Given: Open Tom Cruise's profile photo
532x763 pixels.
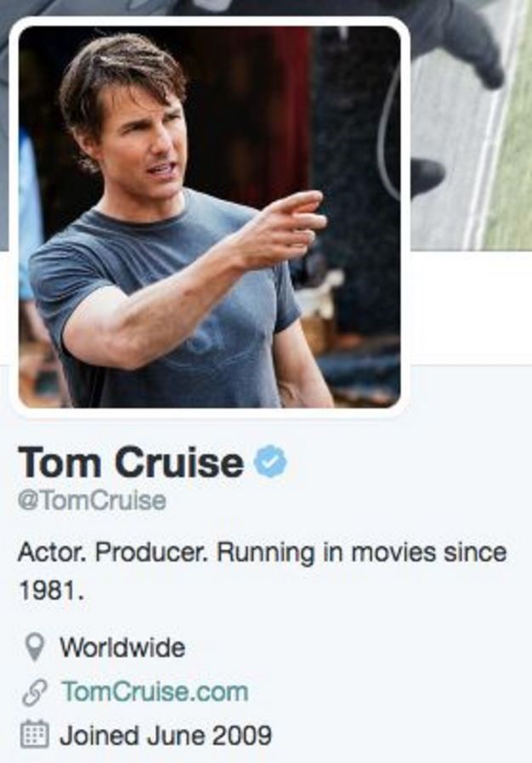Looking at the screenshot, I should coord(209,217).
